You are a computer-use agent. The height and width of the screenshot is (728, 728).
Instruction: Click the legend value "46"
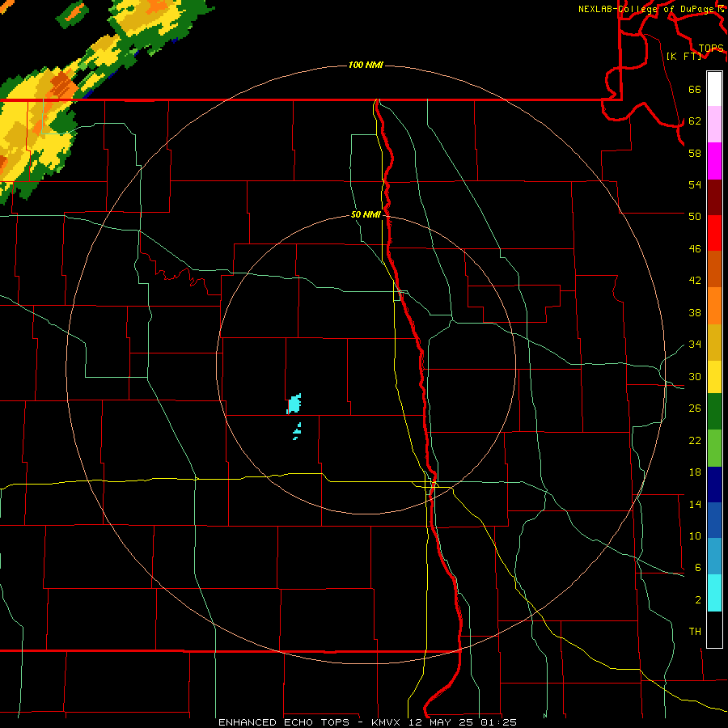(695, 249)
